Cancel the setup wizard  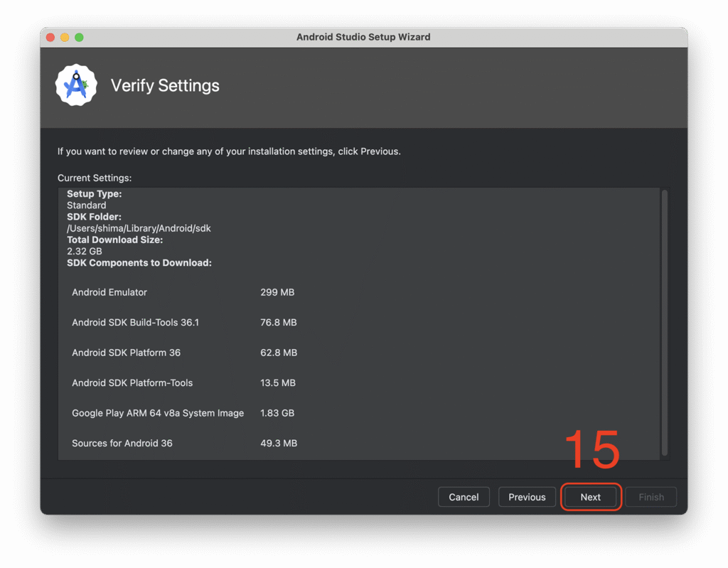tap(464, 497)
